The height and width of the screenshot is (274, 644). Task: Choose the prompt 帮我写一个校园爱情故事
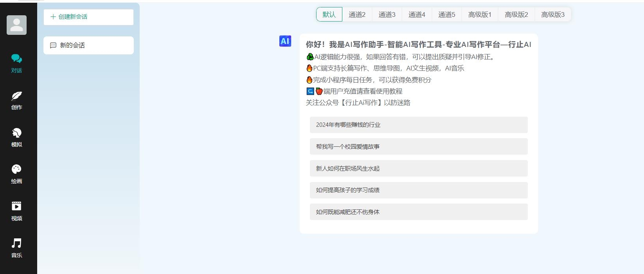pos(419,146)
